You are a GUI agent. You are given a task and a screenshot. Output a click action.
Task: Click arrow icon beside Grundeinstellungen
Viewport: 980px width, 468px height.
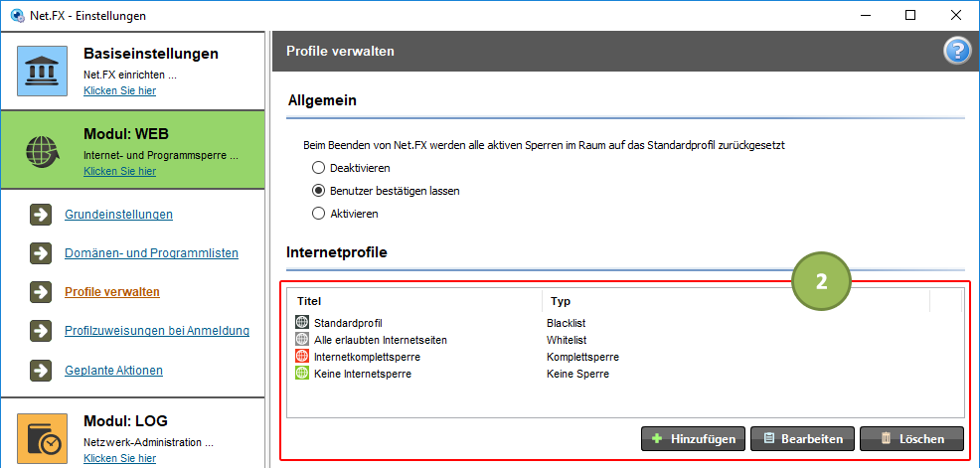pos(41,215)
